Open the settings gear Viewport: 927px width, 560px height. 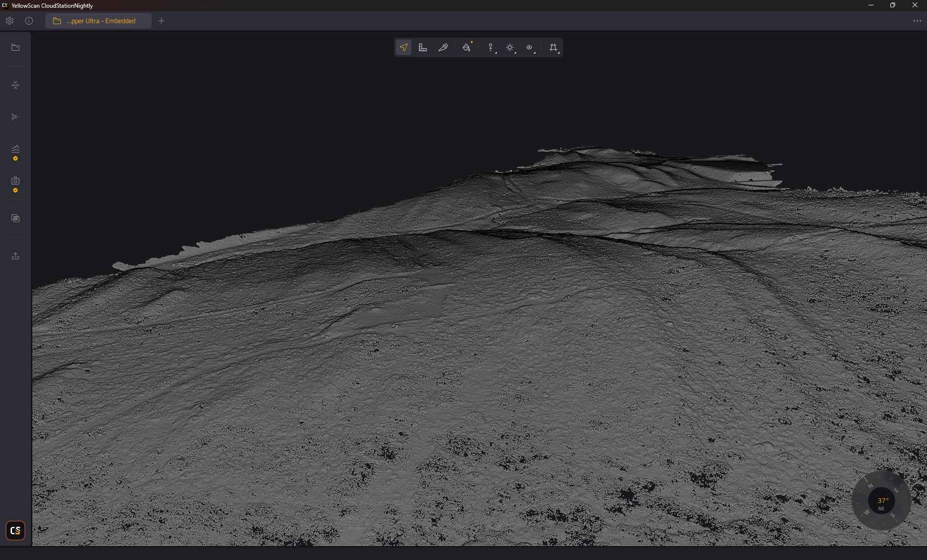tap(10, 21)
